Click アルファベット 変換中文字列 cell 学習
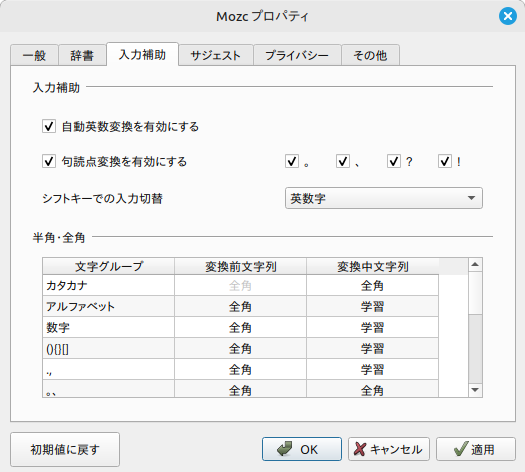525x472 pixels. (372, 307)
